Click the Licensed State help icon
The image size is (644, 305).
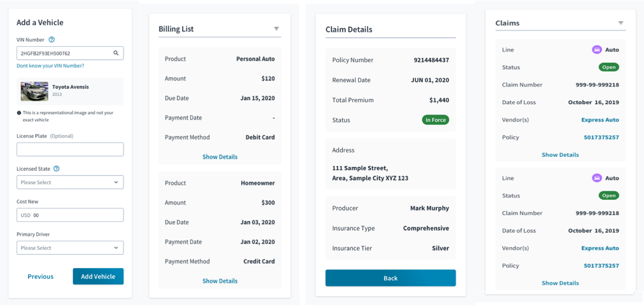57,169
